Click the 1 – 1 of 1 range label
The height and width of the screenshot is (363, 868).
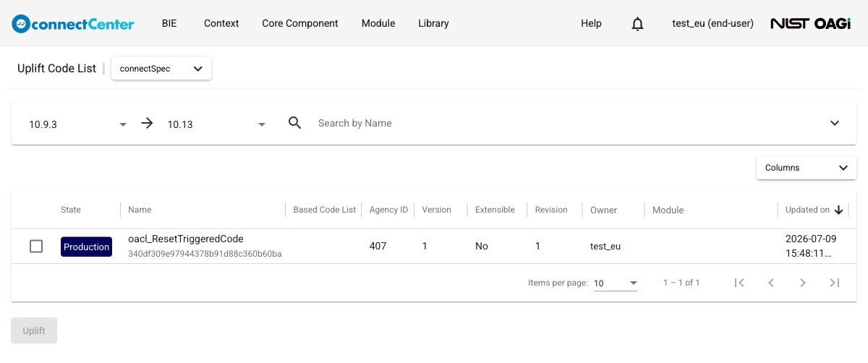[x=681, y=283]
